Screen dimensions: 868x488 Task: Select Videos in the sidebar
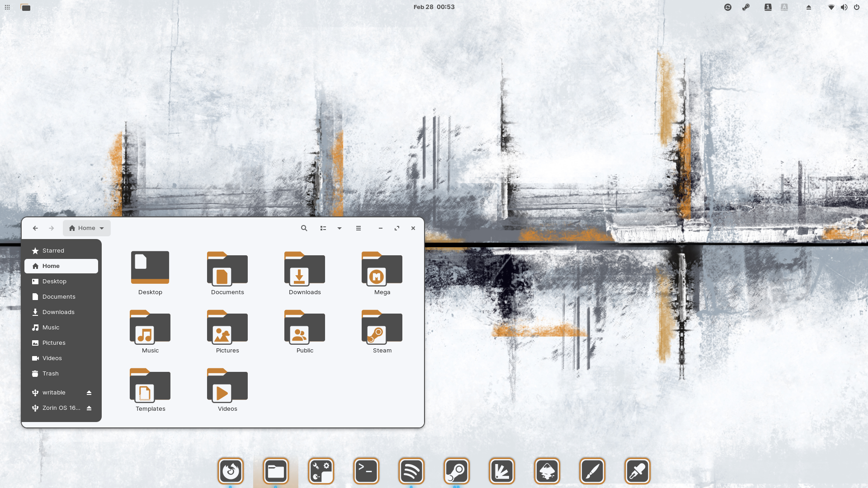pyautogui.click(x=61, y=358)
